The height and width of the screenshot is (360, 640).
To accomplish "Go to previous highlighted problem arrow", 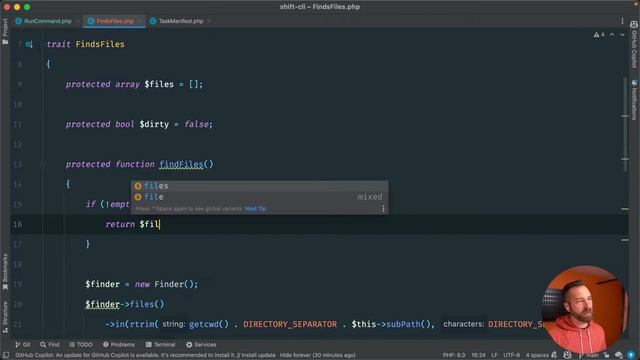I will pos(612,35).
